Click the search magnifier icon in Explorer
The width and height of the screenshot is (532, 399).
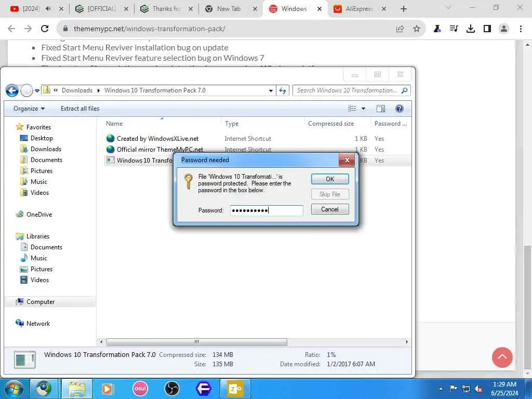(x=404, y=90)
